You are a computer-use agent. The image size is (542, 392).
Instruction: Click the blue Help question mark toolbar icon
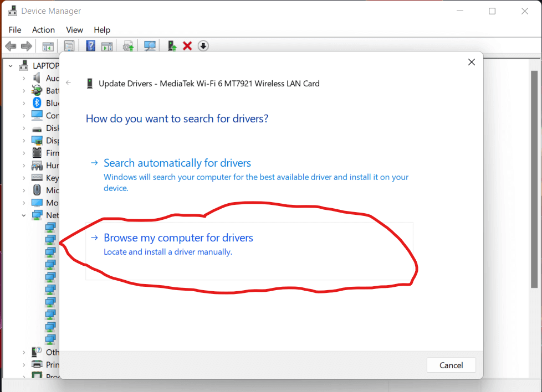[x=90, y=46]
